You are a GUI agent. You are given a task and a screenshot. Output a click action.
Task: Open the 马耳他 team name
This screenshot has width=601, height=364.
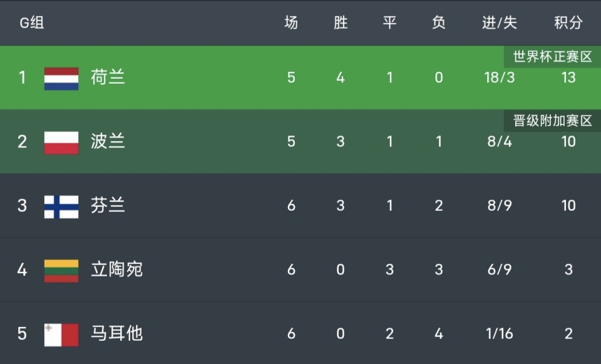click(116, 333)
